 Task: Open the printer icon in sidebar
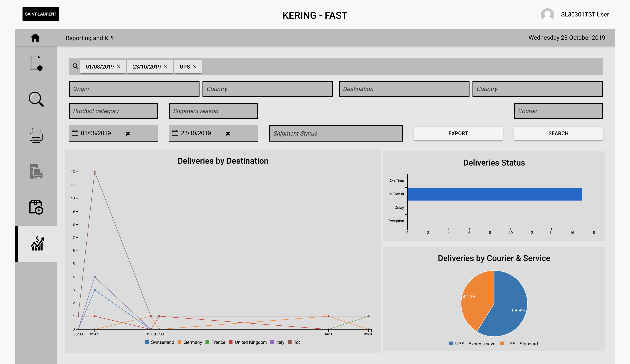click(x=36, y=135)
